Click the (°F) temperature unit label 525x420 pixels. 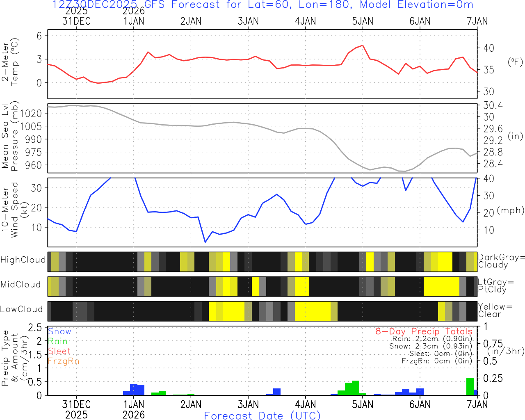tap(516, 62)
